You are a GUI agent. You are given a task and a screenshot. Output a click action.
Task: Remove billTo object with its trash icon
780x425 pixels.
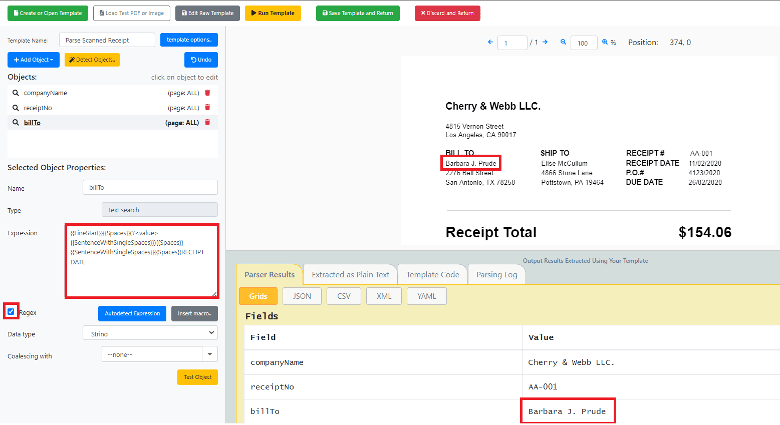tap(207, 123)
